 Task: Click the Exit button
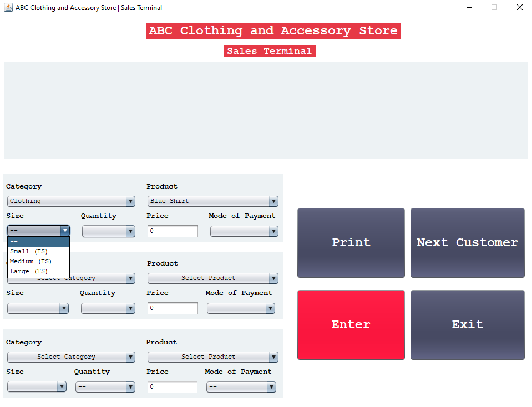(x=468, y=325)
